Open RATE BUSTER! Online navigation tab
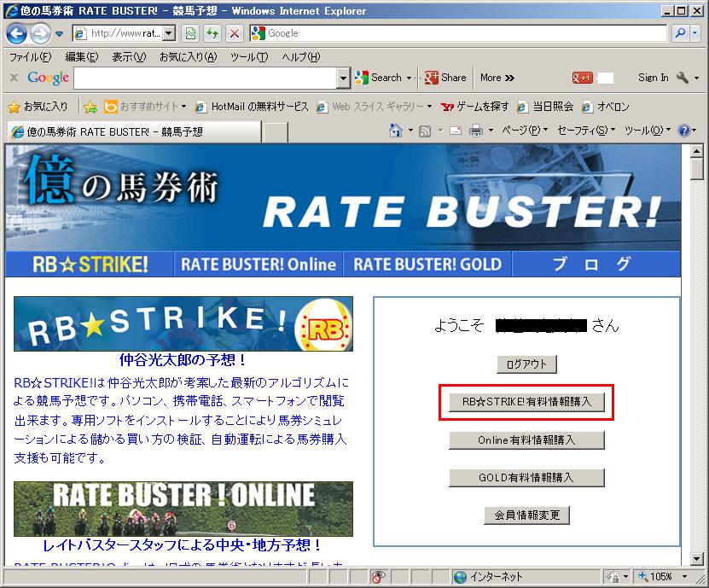The image size is (709, 588). (x=259, y=265)
